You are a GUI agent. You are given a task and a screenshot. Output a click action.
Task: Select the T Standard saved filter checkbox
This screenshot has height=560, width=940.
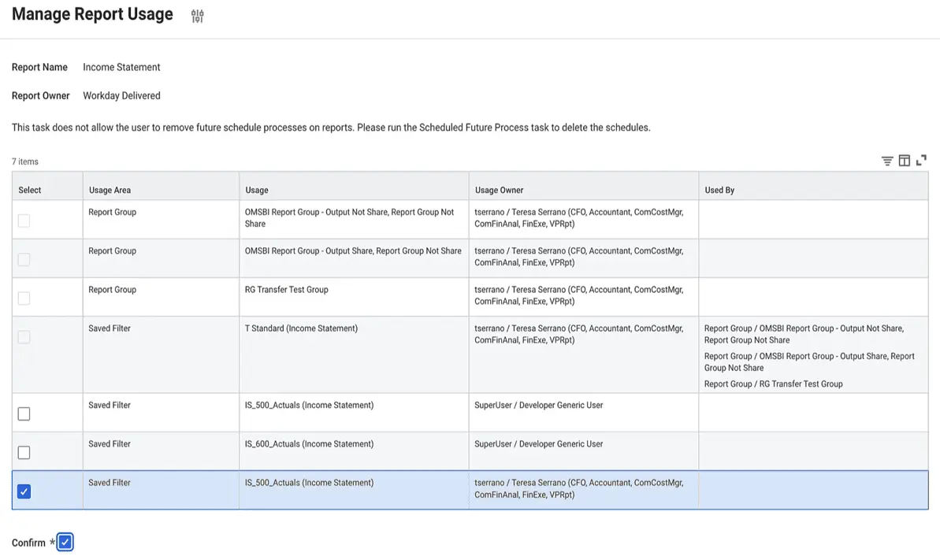click(24, 337)
